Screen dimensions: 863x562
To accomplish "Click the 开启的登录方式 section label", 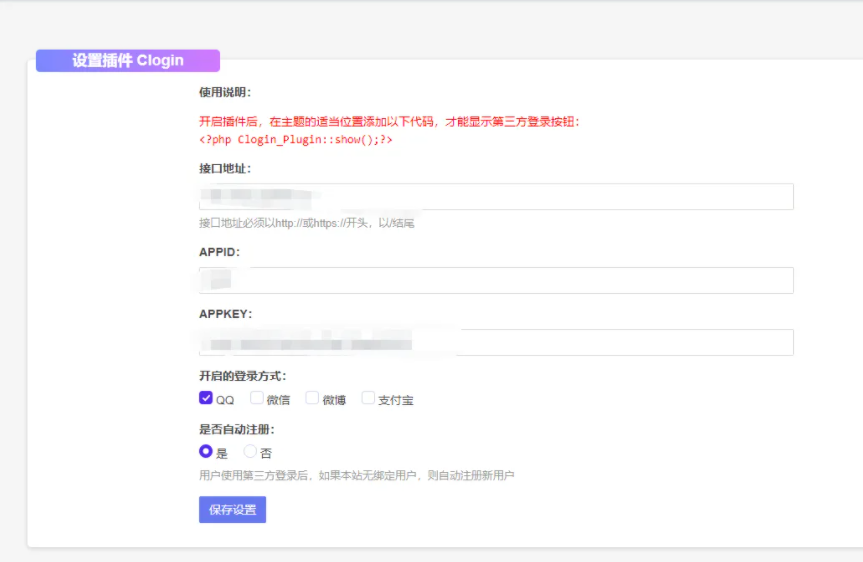I will (x=242, y=376).
